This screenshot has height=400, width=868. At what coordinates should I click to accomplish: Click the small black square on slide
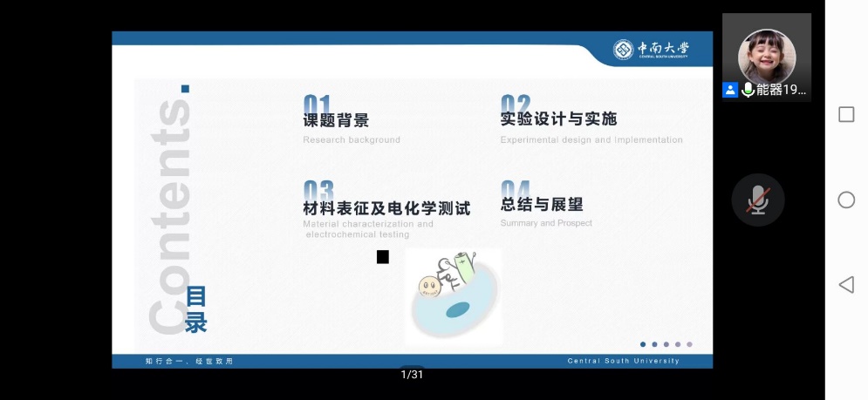382,256
